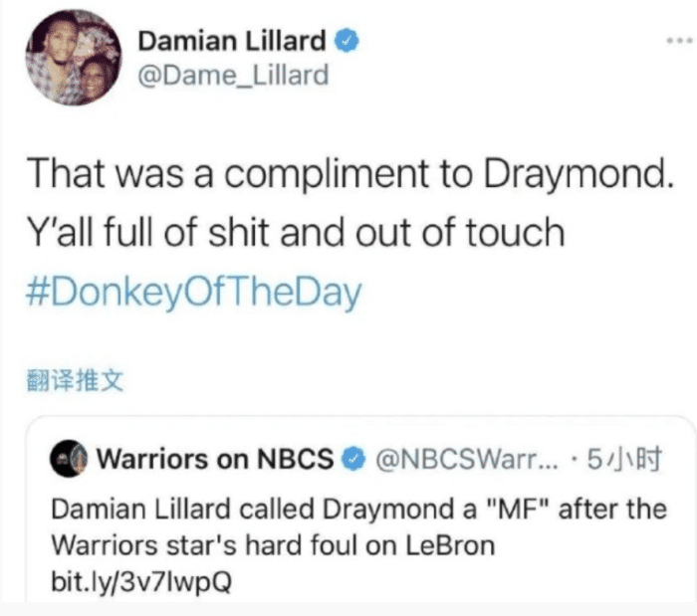Open the @NBCSWarr... handle
697x616 pixels.
pos(467,459)
